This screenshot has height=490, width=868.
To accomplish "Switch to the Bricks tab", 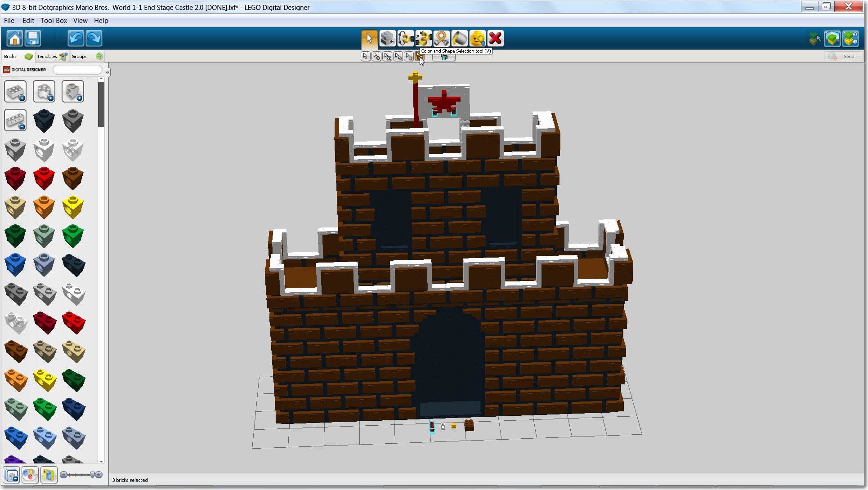I will click(18, 56).
